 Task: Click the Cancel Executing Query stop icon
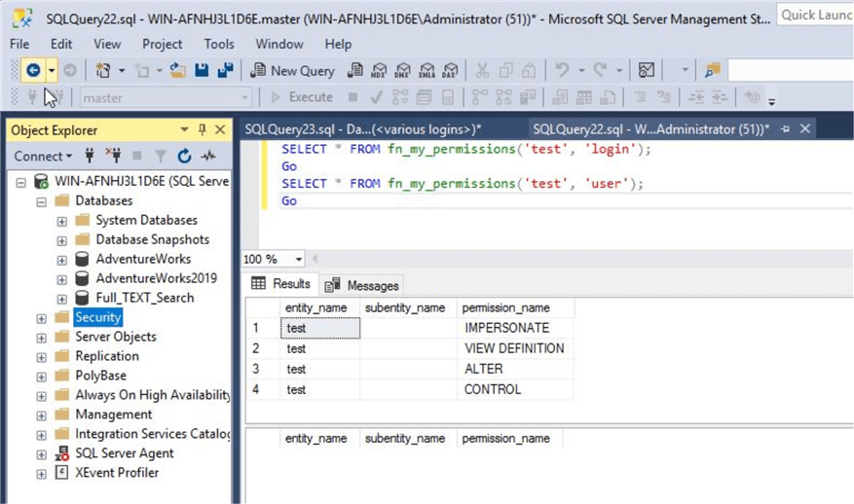pyautogui.click(x=353, y=97)
